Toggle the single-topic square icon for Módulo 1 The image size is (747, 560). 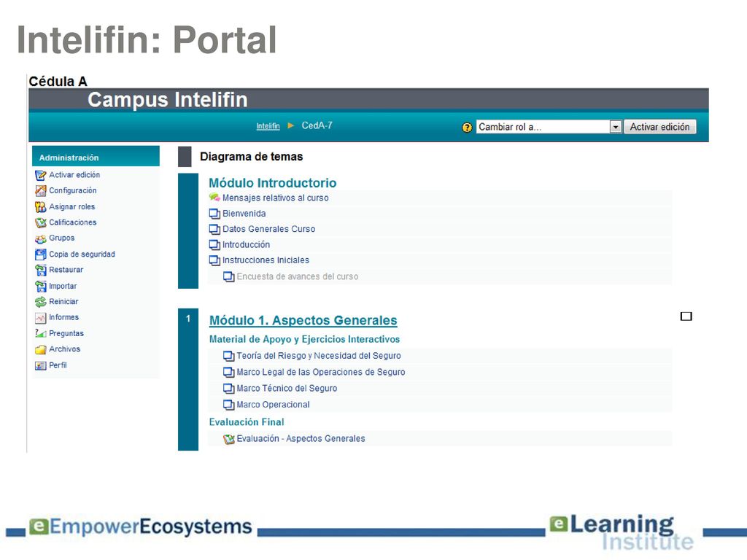tap(686, 316)
